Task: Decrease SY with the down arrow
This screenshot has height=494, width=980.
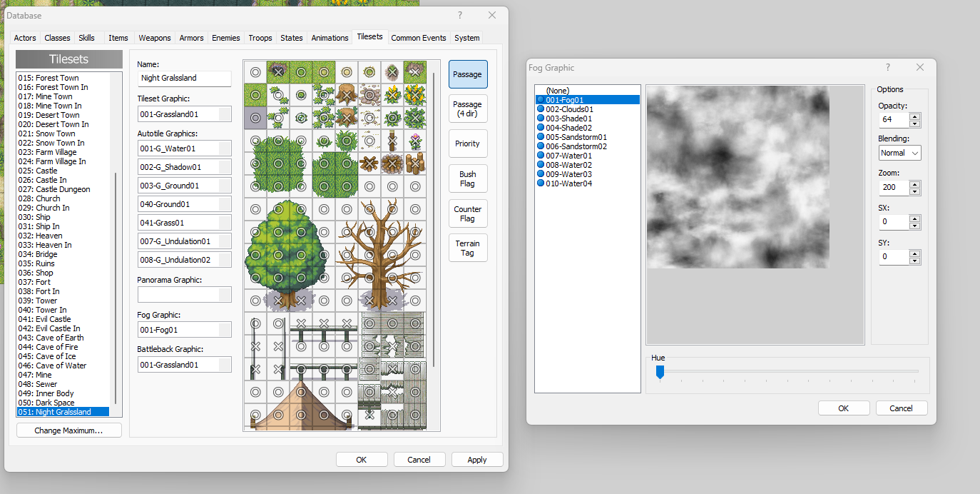Action: 914,260
